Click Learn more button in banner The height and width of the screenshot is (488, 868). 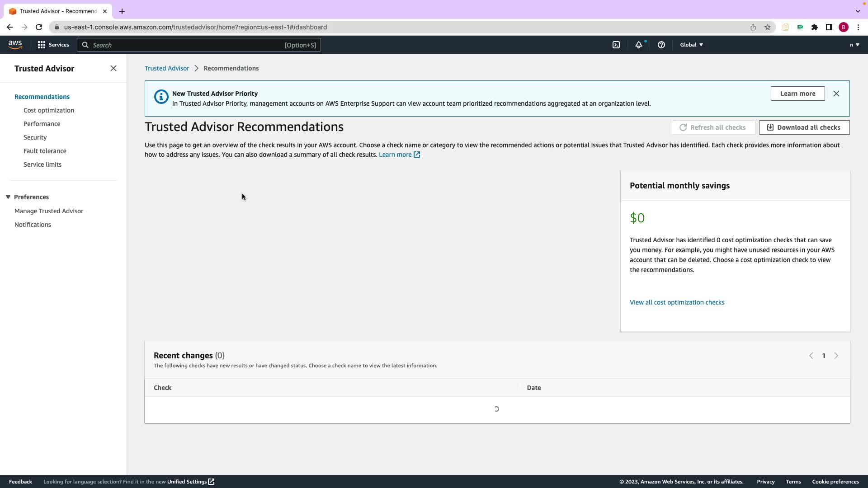click(x=797, y=94)
